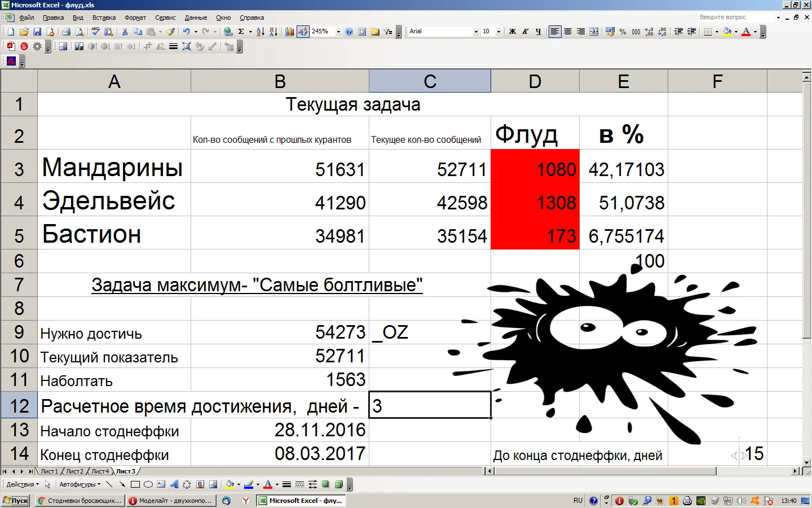Increase cell indent

coord(691,32)
